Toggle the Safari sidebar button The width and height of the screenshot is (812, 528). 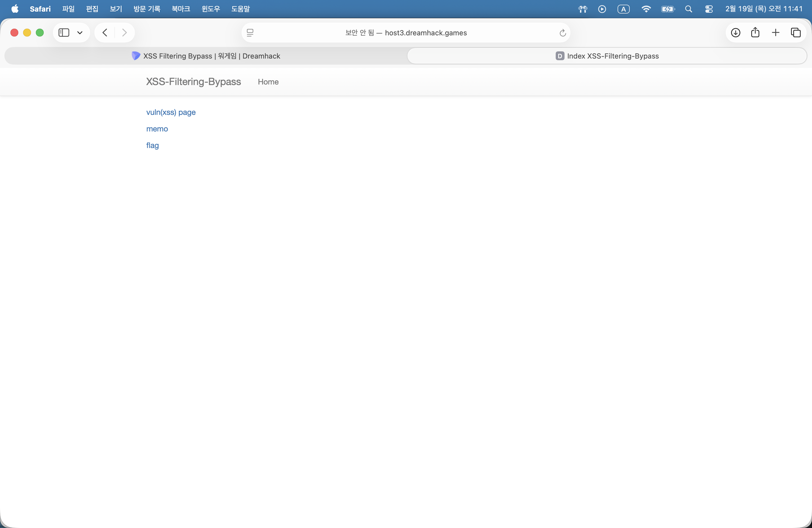[x=64, y=33]
